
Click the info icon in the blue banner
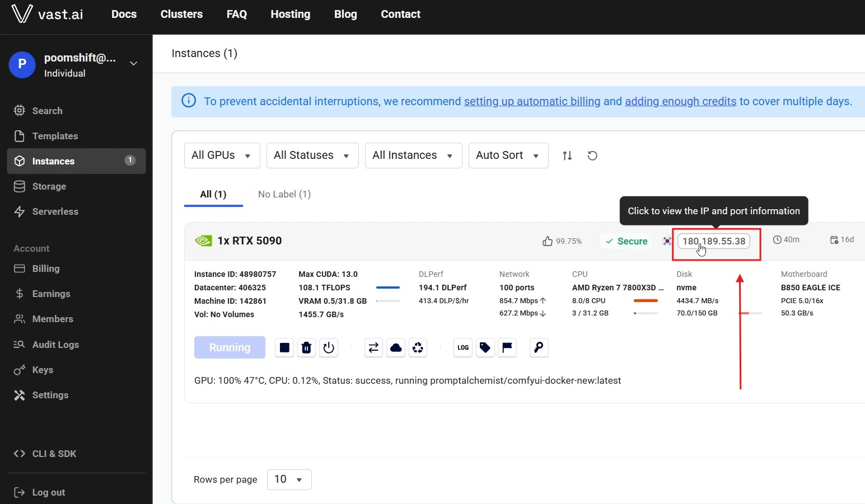[189, 101]
